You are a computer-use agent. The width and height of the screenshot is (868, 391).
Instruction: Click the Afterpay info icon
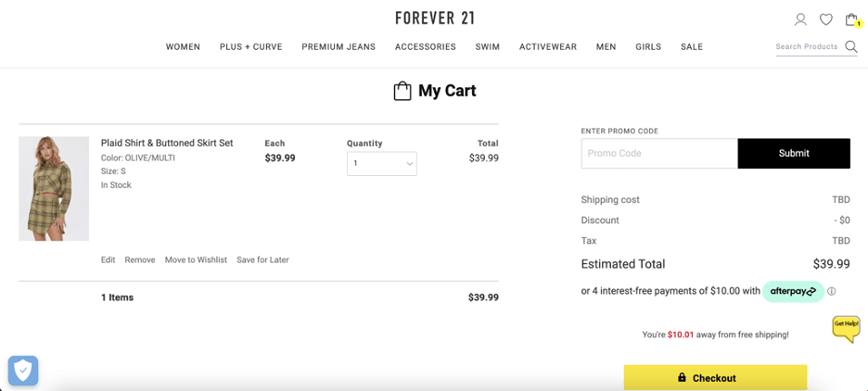832,292
